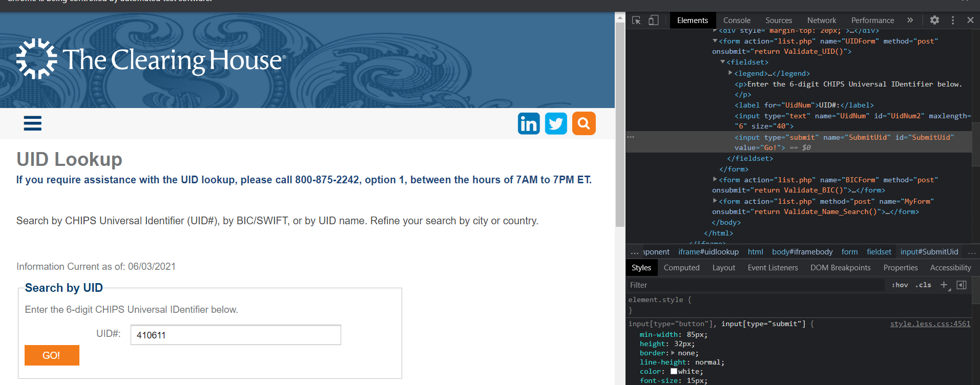Click the orange search magnifier icon
Viewport: 980px width, 385px height.
point(583,123)
